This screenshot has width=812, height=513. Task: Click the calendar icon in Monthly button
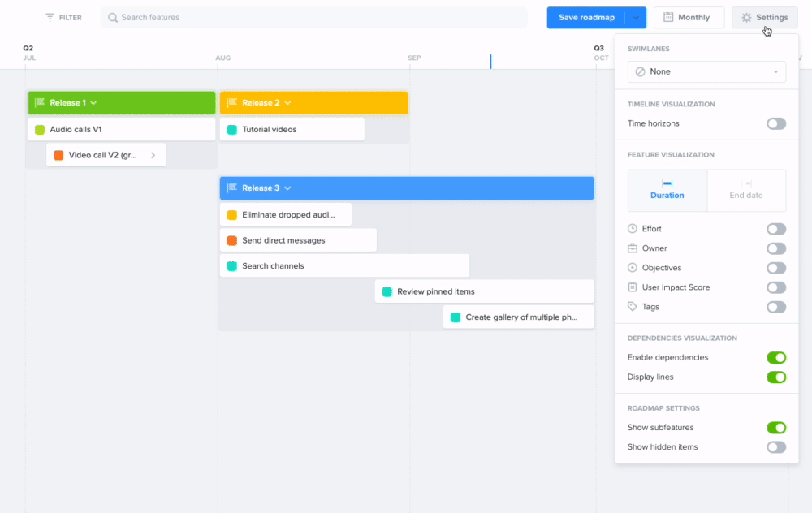pos(668,17)
